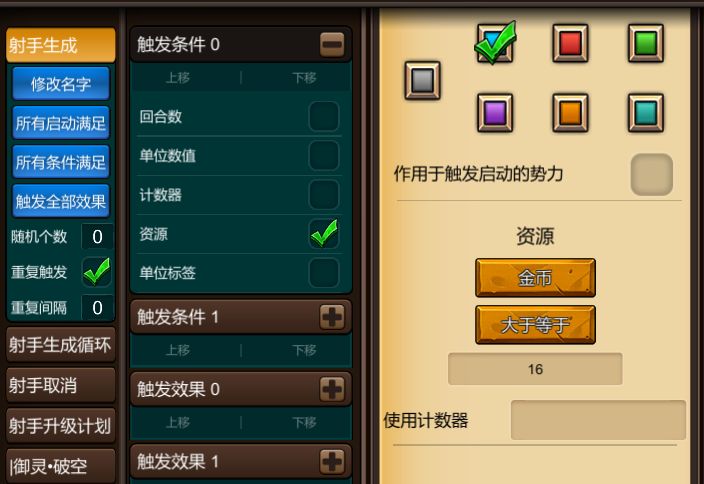Expand 触发效果 0 with the plus icon
Screen dimensions: 704x484
(332, 389)
